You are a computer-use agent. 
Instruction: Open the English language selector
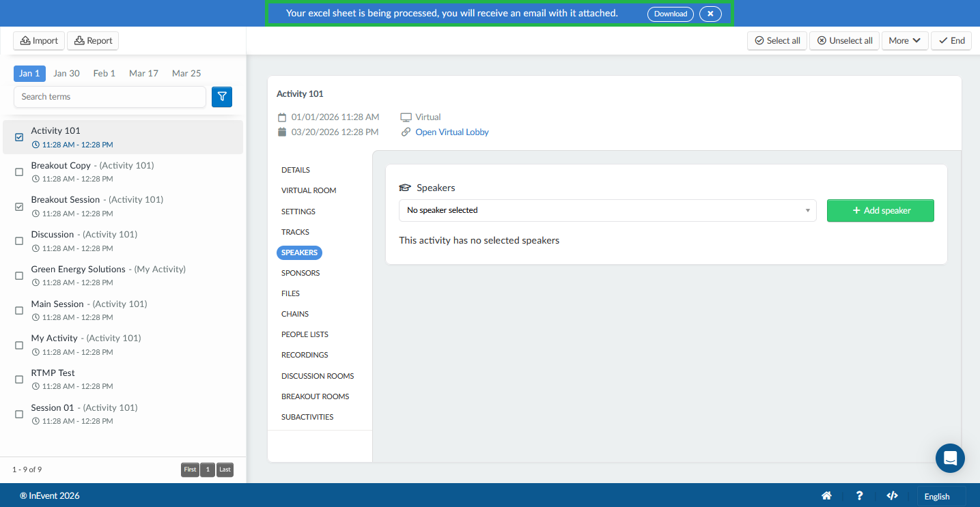[941, 496]
